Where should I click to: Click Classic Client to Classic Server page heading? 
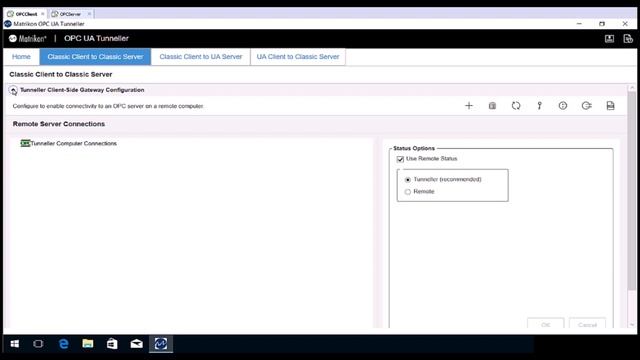61,74
